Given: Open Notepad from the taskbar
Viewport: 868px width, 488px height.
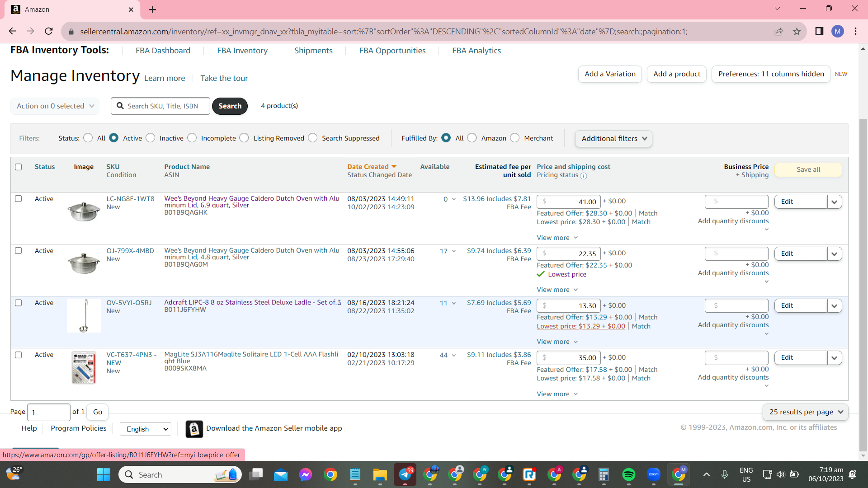Looking at the screenshot, I should click(x=355, y=474).
